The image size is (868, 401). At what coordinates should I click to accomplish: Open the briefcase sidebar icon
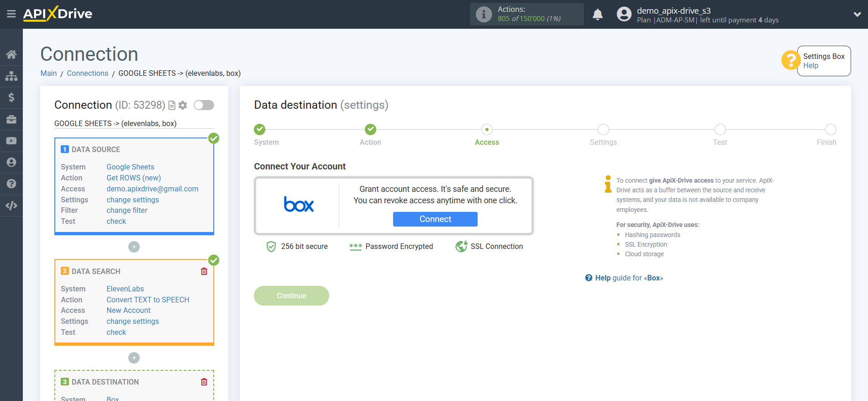coord(11,119)
